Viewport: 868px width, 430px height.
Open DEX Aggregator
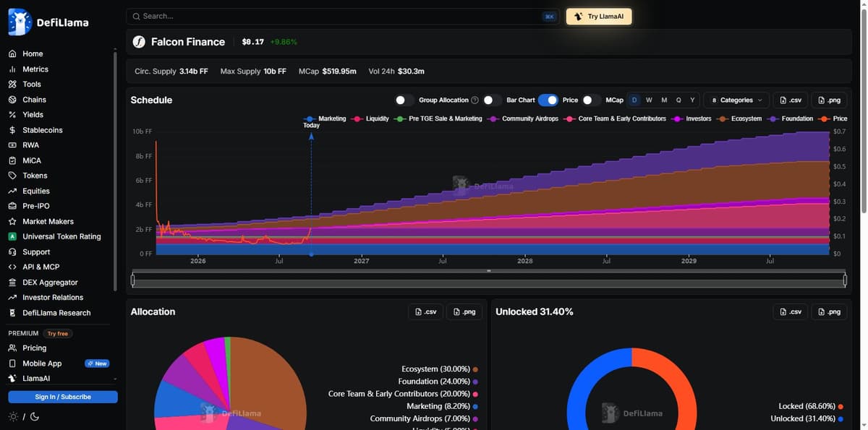(x=50, y=283)
